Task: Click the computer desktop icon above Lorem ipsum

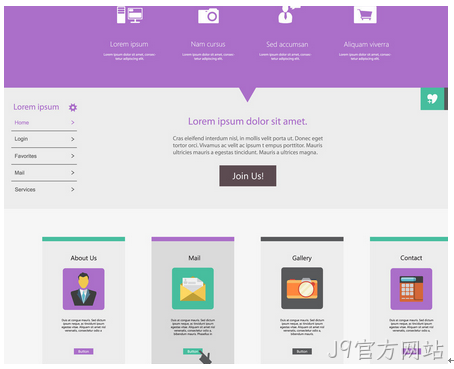Action: coord(130,15)
